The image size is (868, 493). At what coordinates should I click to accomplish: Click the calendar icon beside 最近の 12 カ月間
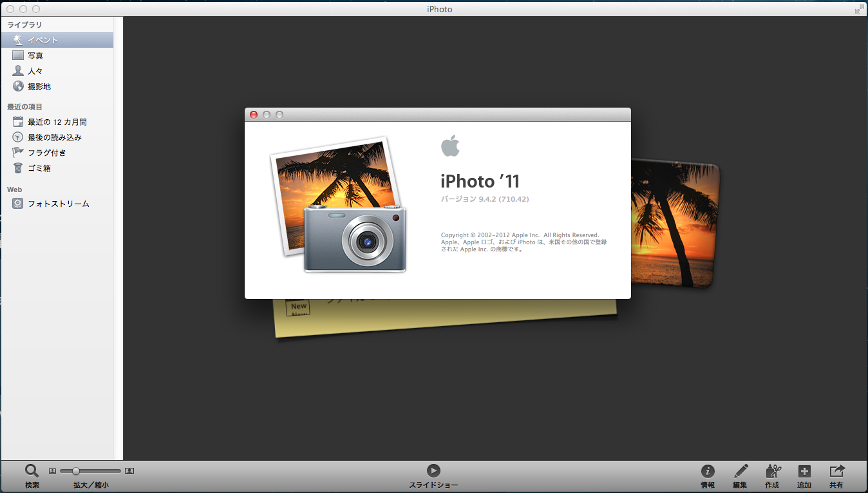18,121
